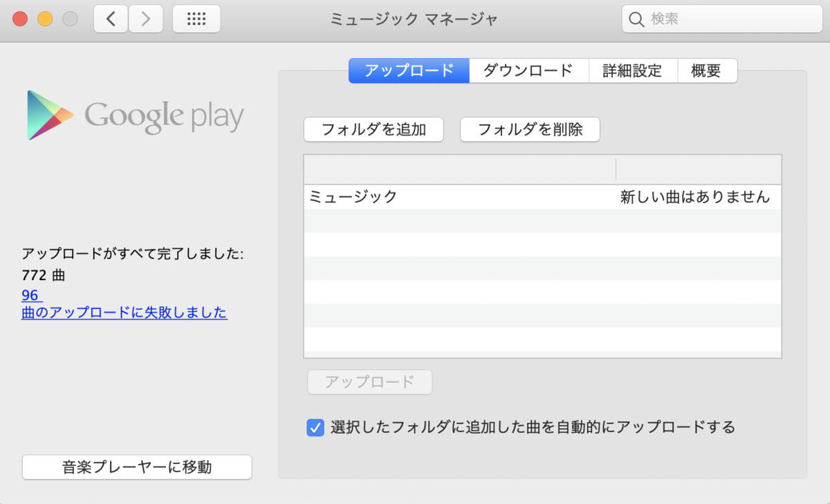830x504 pixels.
Task: Select the ミュージック folder row
Action: coord(542,197)
